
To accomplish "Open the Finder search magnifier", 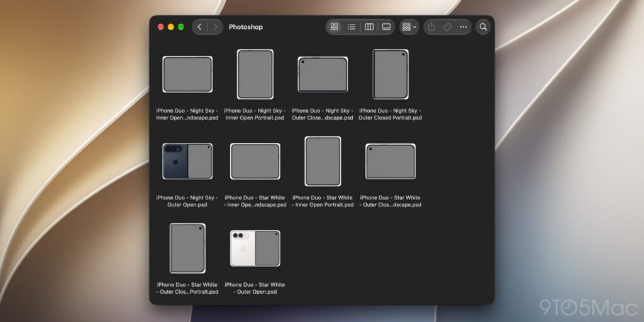I will (x=484, y=26).
